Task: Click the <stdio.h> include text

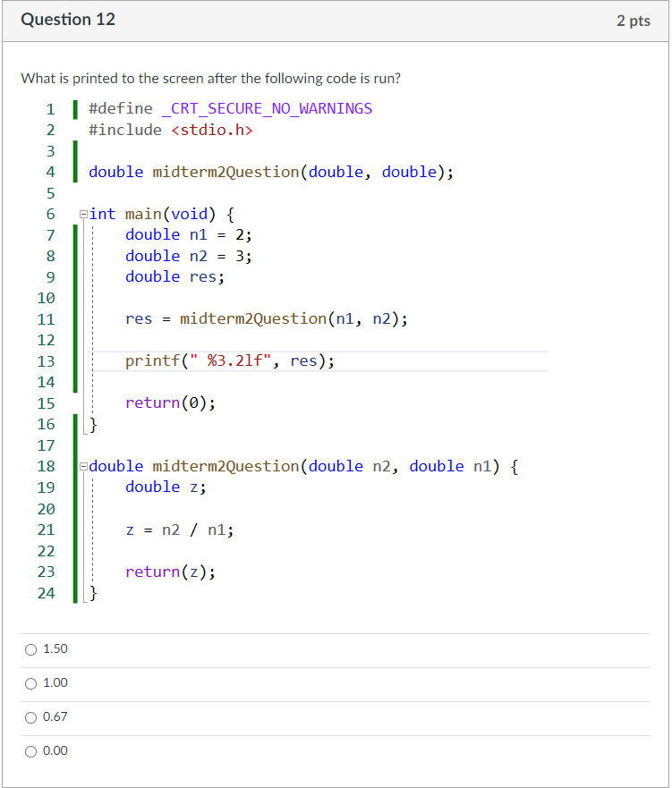Action: pyautogui.click(x=211, y=131)
